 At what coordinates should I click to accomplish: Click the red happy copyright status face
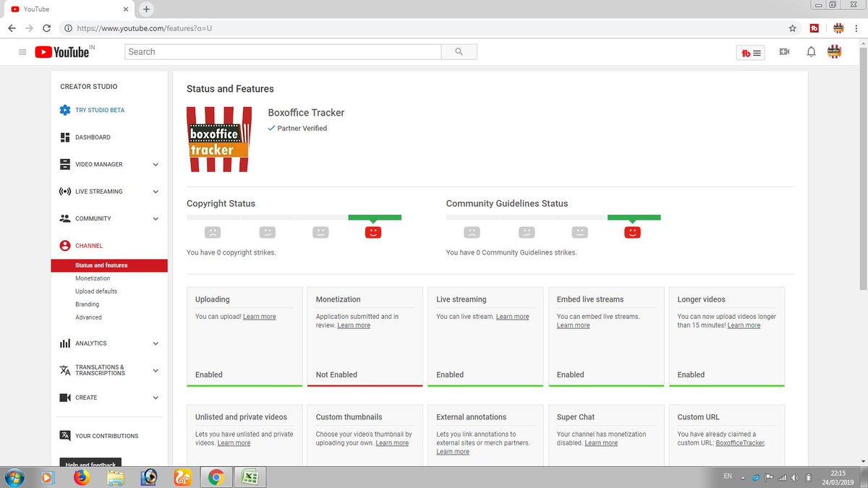click(x=373, y=232)
